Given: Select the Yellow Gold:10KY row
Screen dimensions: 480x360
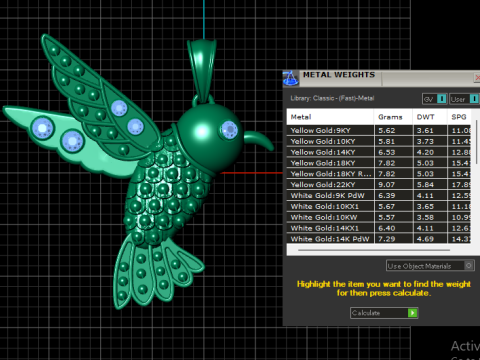Looking at the screenshot, I should pos(379,141).
